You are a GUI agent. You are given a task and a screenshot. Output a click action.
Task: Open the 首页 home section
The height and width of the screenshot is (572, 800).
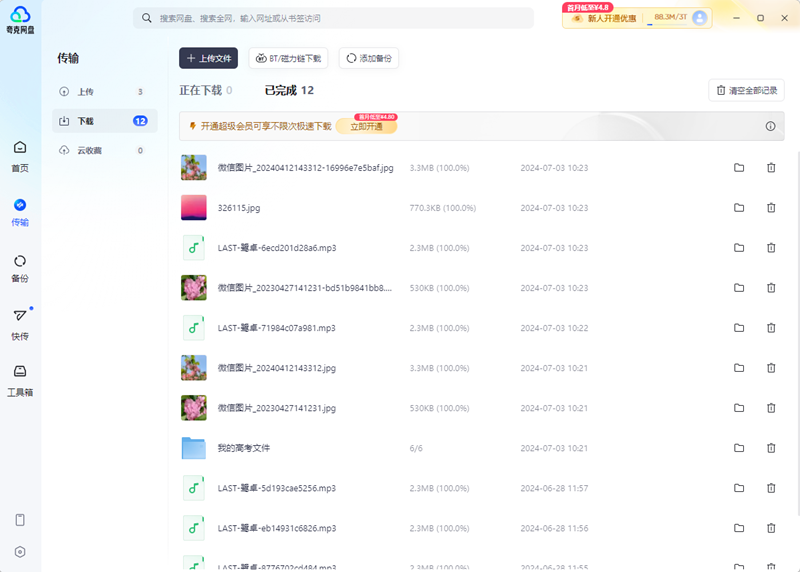pyautogui.click(x=20, y=157)
